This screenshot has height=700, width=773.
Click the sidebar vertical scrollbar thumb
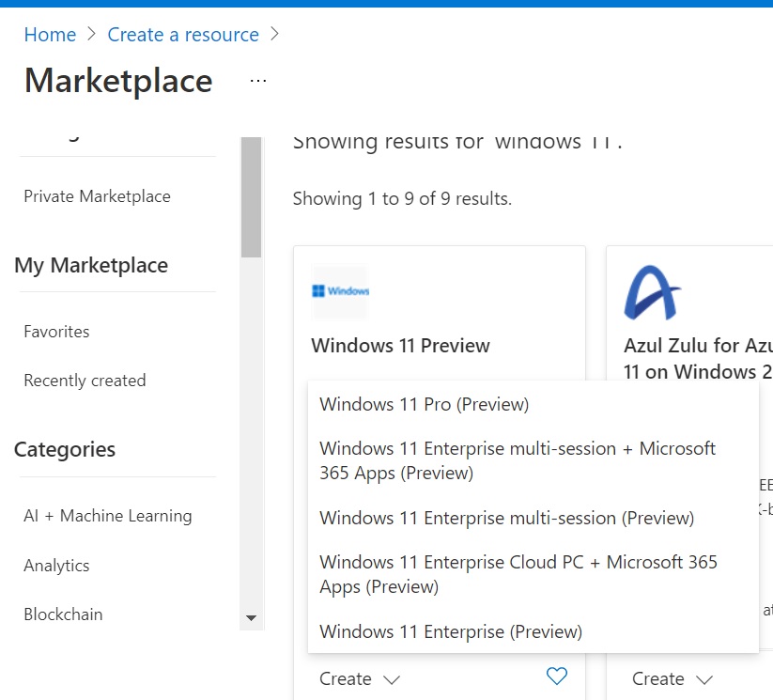coord(251,197)
